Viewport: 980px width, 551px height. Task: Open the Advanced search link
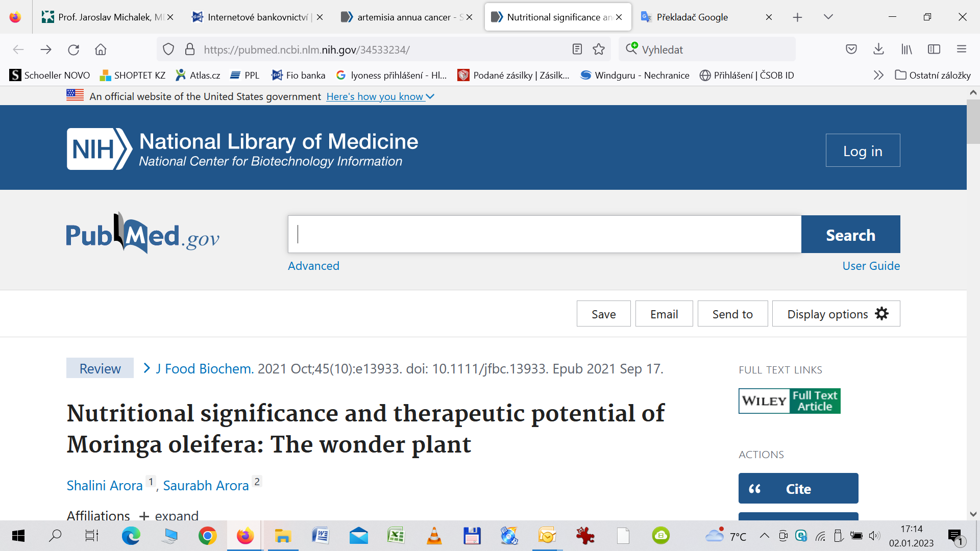coord(313,266)
